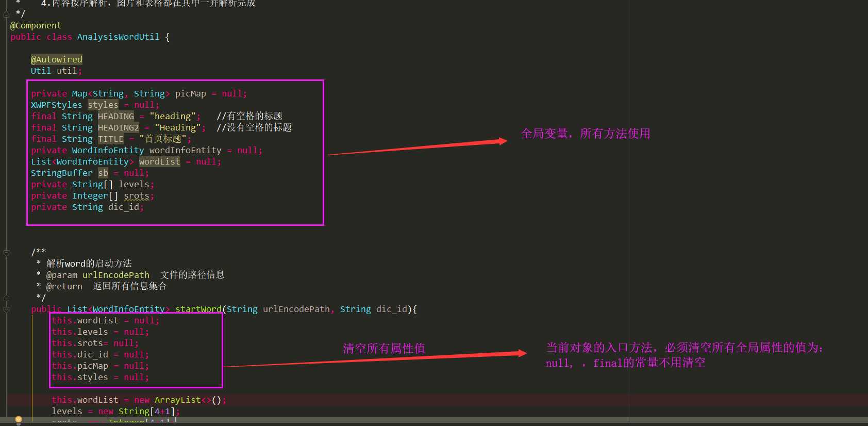Click ArrayList in the wordList assignment

(177, 400)
